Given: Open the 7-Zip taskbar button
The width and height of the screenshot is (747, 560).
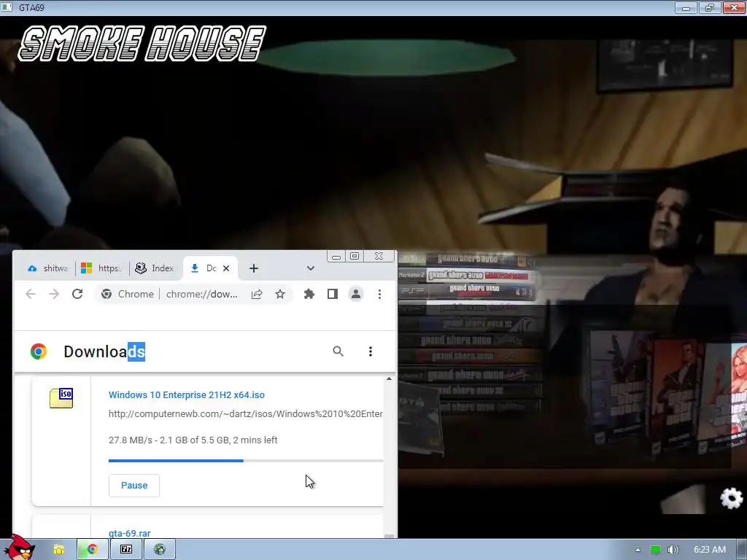Looking at the screenshot, I should click(125, 550).
